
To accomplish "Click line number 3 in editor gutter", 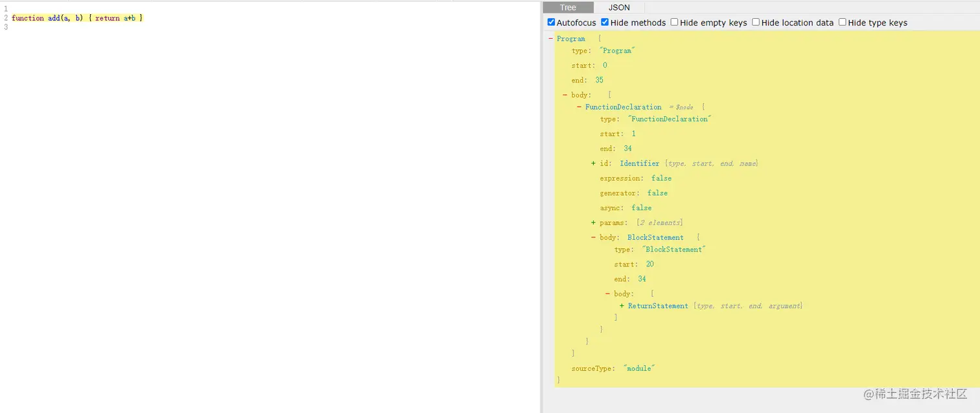I will [5, 27].
